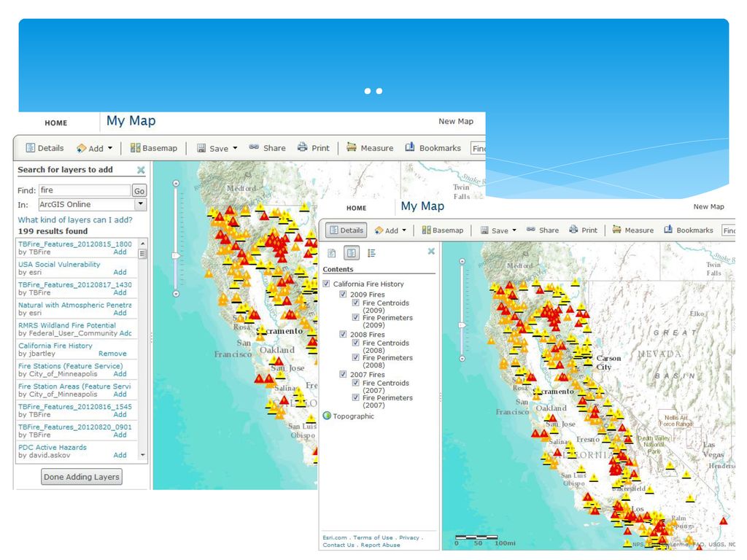
Task: Go to HOME in the Contents window
Action: pos(356,208)
